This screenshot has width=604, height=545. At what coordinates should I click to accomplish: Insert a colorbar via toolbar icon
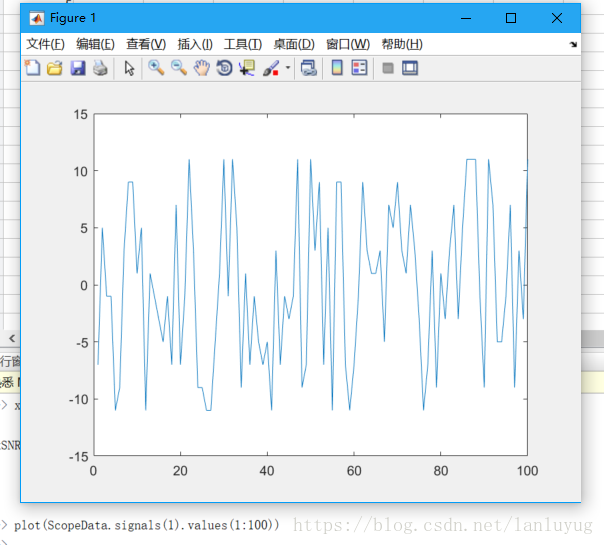click(337, 68)
